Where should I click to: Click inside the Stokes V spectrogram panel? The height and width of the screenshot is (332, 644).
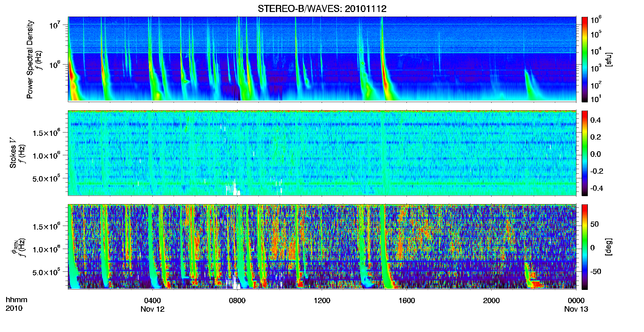(x=322, y=153)
